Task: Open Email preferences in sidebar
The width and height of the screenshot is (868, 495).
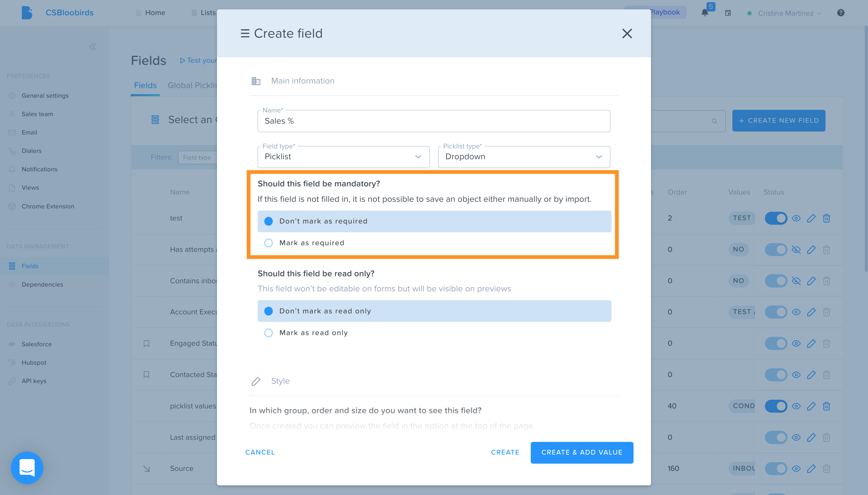Action: pyautogui.click(x=29, y=133)
